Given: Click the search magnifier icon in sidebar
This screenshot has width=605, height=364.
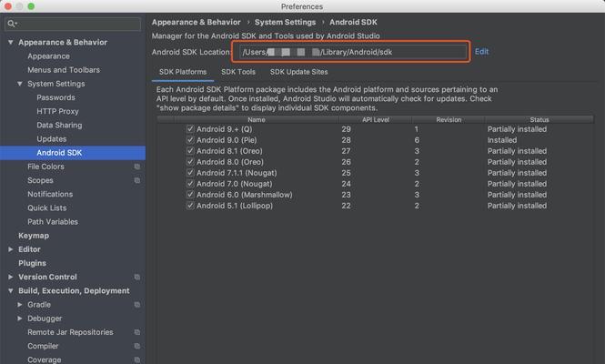Looking at the screenshot, I should pyautogui.click(x=11, y=24).
